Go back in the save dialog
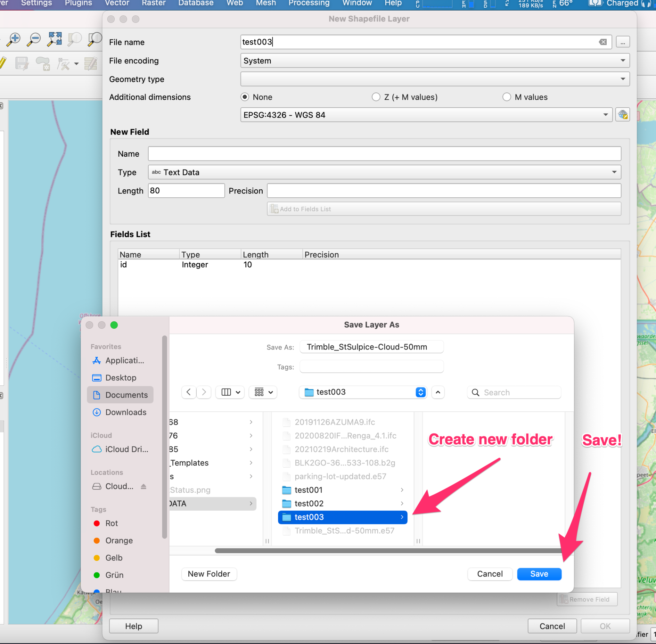This screenshot has height=644, width=656. tap(189, 392)
